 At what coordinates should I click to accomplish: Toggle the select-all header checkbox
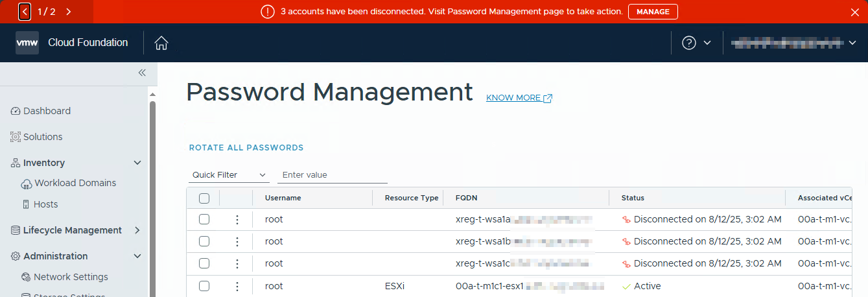(204, 198)
